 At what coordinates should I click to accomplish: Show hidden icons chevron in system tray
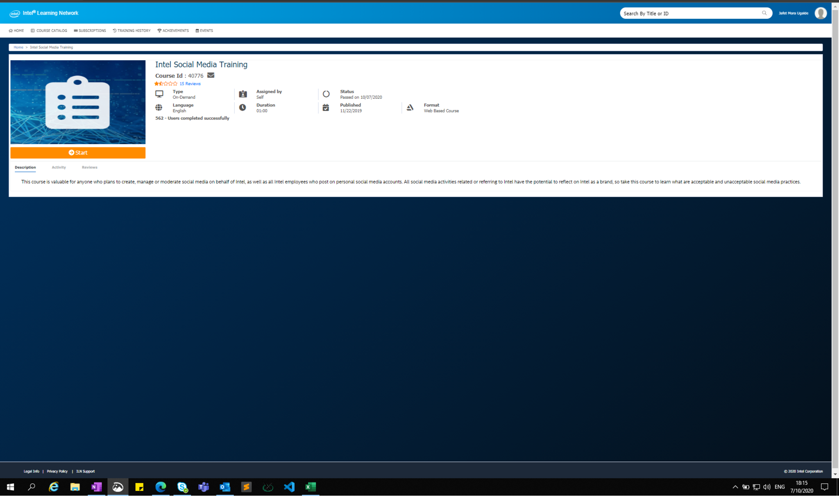coord(735,487)
